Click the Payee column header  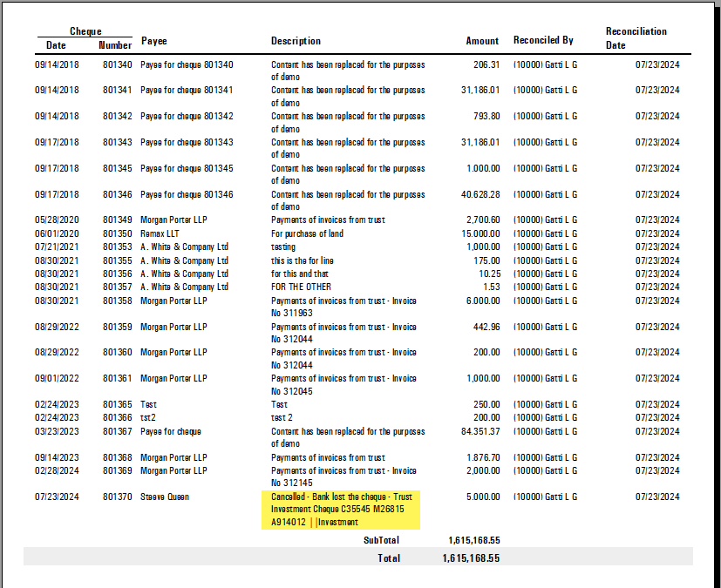(154, 41)
